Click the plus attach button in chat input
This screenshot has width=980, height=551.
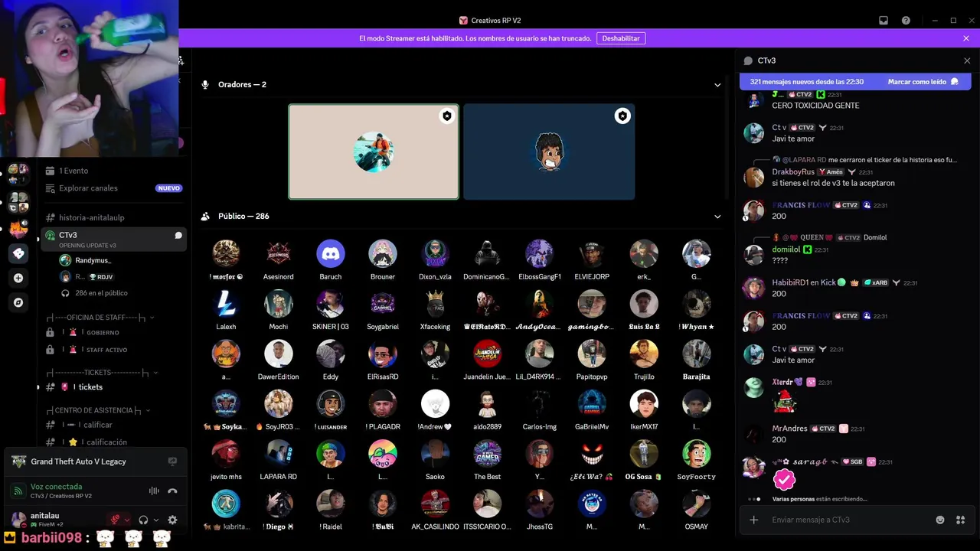tap(754, 520)
